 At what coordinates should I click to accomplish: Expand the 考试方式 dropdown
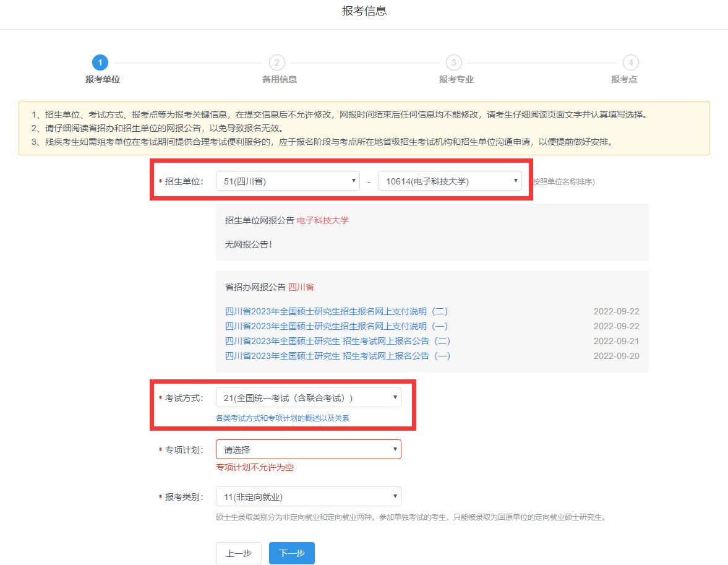[308, 398]
